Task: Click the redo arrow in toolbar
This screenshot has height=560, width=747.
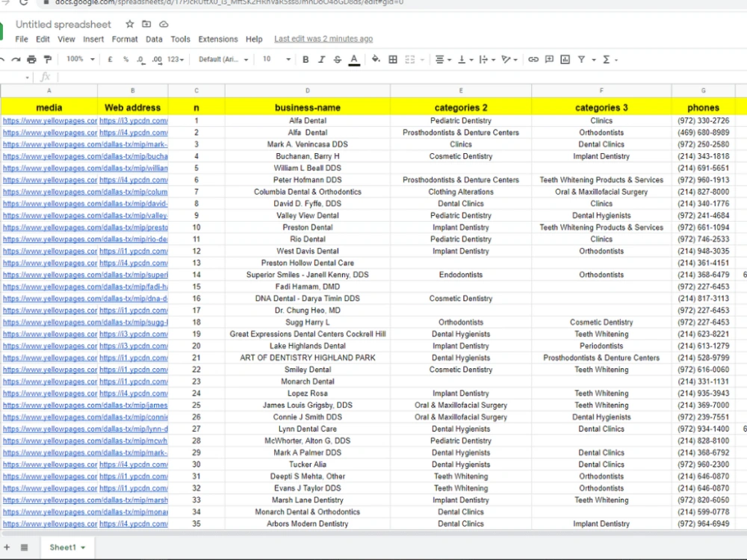Action: pos(16,60)
